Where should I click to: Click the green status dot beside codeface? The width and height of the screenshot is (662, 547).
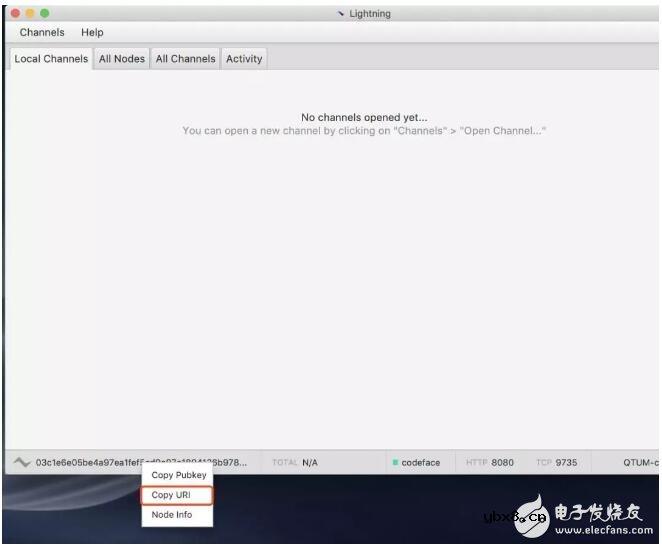pyautogui.click(x=395, y=462)
